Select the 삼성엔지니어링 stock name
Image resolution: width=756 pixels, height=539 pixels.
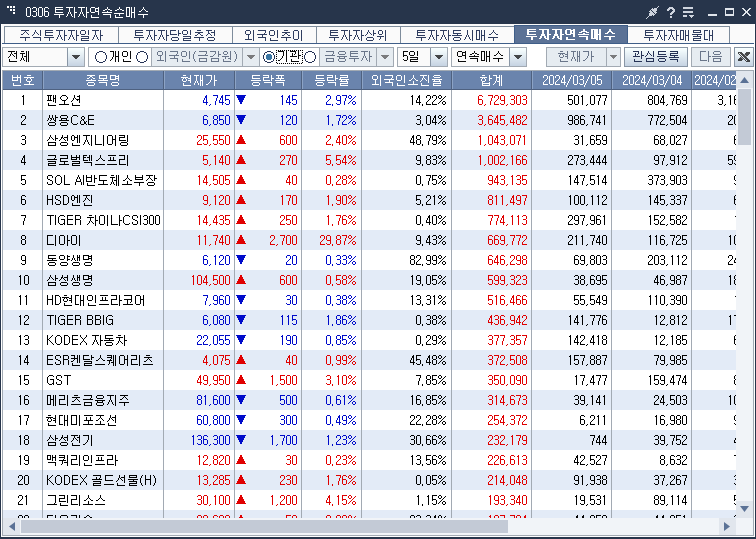point(88,140)
